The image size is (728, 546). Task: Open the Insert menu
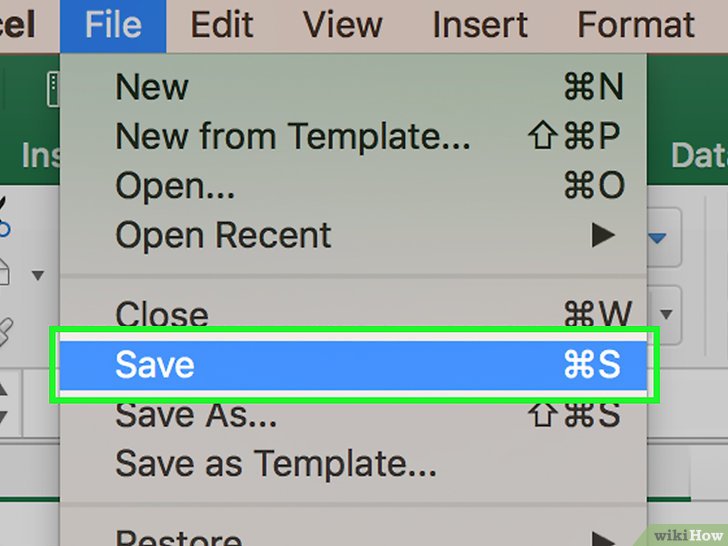point(480,26)
